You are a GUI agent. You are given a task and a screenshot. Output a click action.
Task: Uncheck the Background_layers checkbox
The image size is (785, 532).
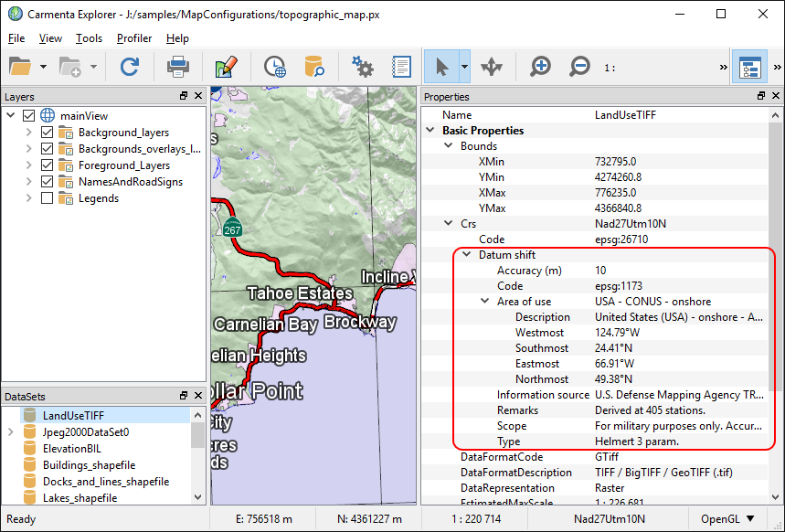pos(48,133)
